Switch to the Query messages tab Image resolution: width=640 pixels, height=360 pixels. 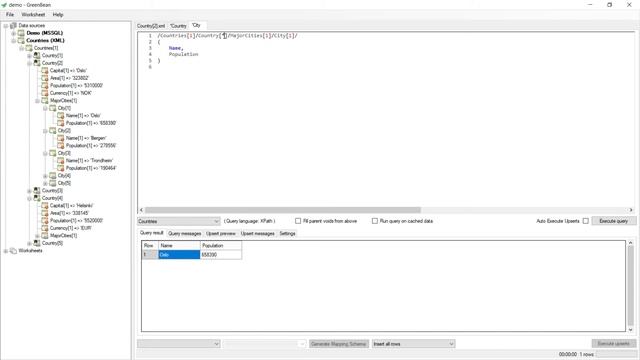click(x=184, y=233)
